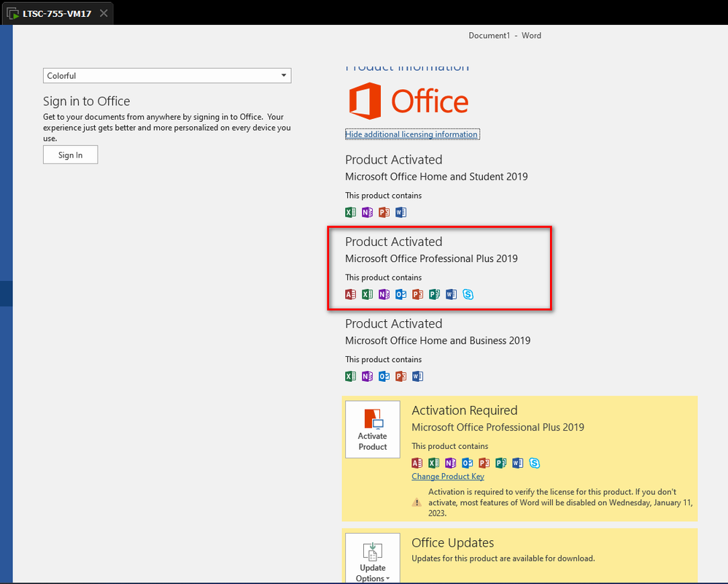Click Excel icon in activated Professional Plus 2019
The height and width of the screenshot is (584, 728).
(367, 294)
